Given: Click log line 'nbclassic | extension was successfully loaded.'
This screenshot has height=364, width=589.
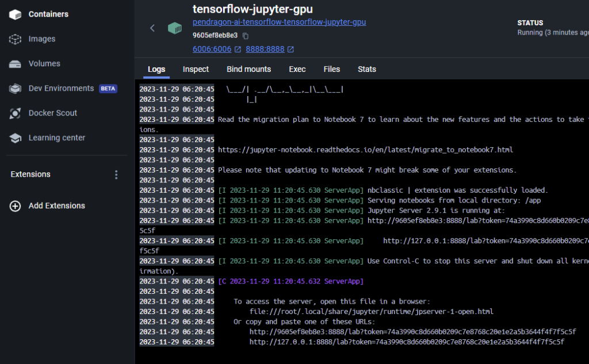Looking at the screenshot, I should [457, 190].
